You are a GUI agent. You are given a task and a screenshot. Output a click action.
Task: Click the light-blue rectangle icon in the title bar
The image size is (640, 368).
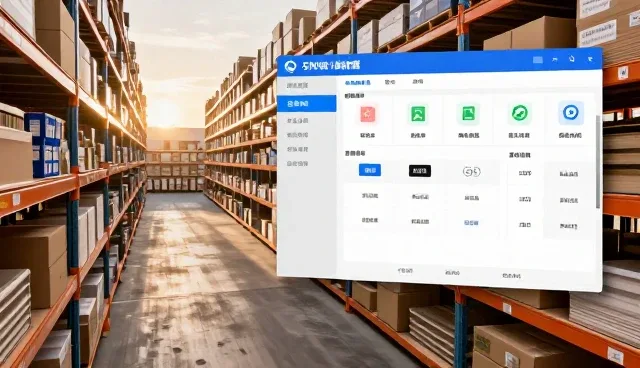tap(538, 60)
